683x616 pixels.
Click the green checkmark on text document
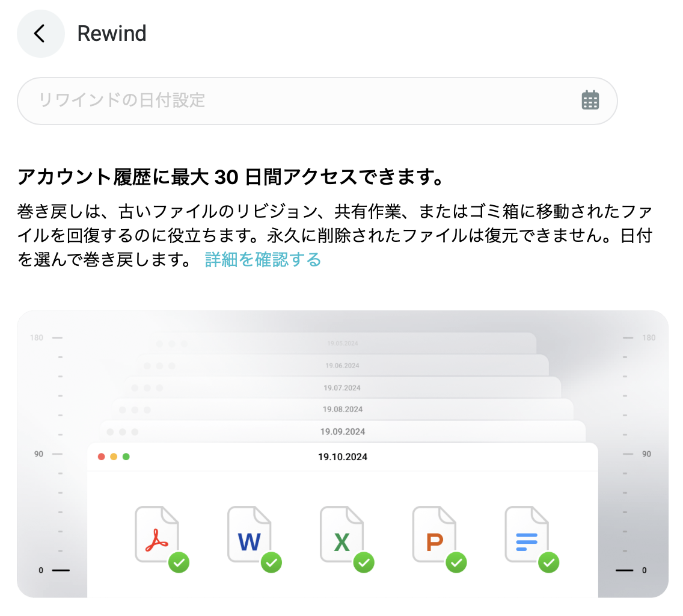click(x=549, y=562)
